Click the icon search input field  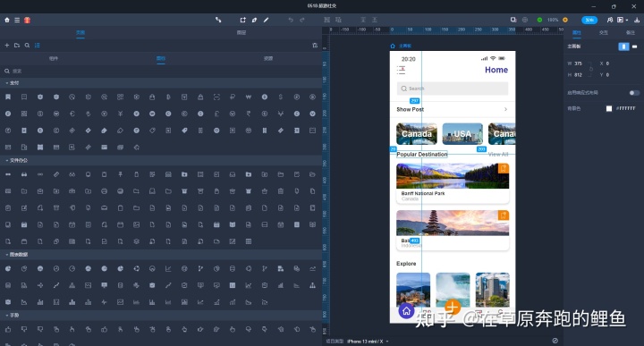tap(161, 71)
